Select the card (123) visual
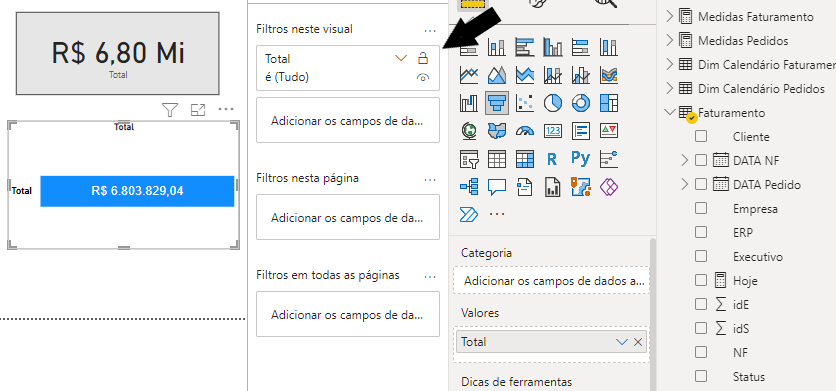The width and height of the screenshot is (836, 391). 552,130
